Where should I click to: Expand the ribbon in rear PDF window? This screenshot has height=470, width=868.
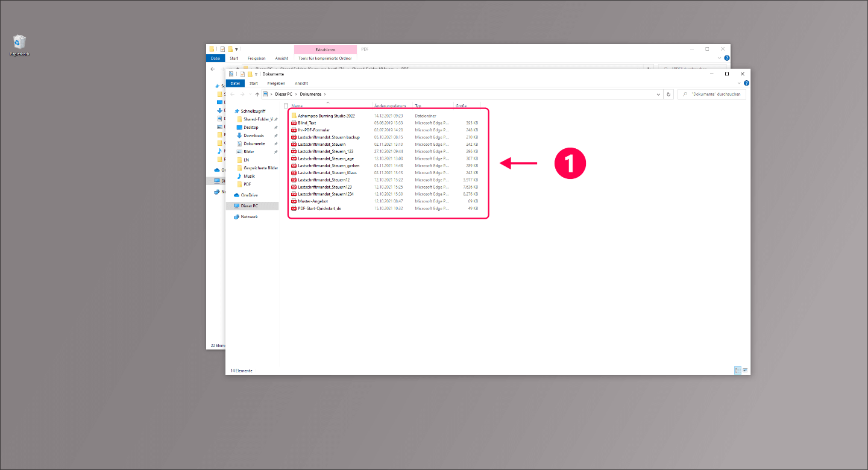719,58
